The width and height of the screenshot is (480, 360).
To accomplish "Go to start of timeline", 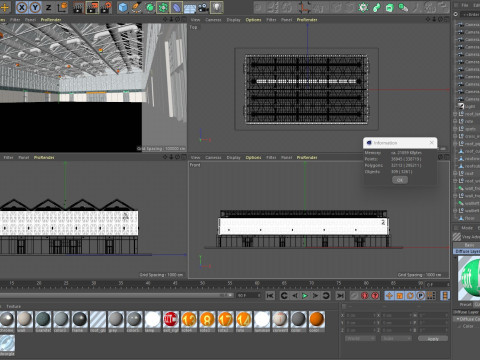I will click(x=270, y=296).
